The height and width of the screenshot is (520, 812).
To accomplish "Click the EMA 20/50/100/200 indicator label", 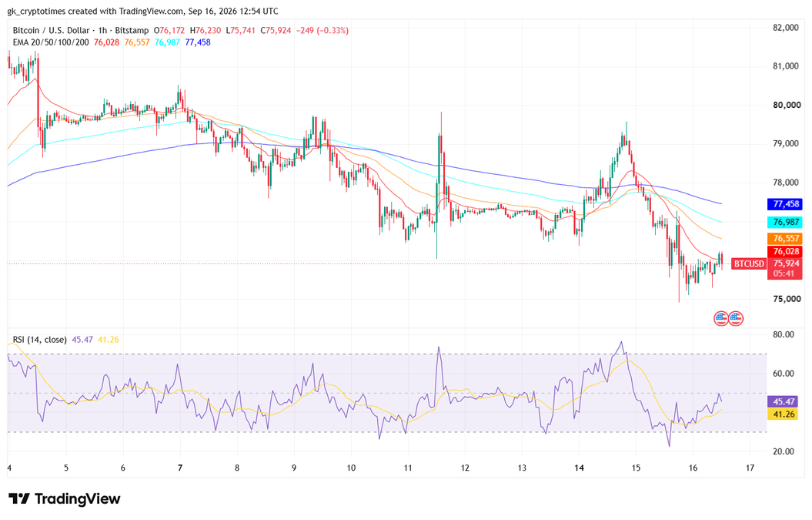I will click(x=51, y=42).
